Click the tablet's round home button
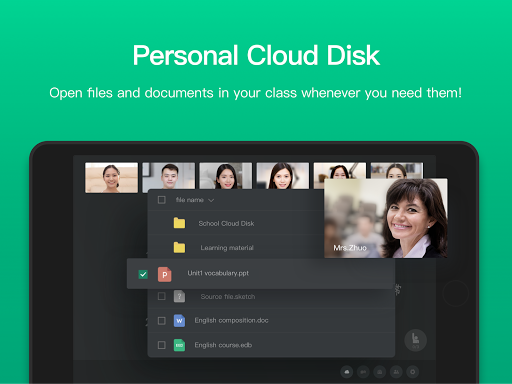The width and height of the screenshot is (512, 384). click(455, 293)
